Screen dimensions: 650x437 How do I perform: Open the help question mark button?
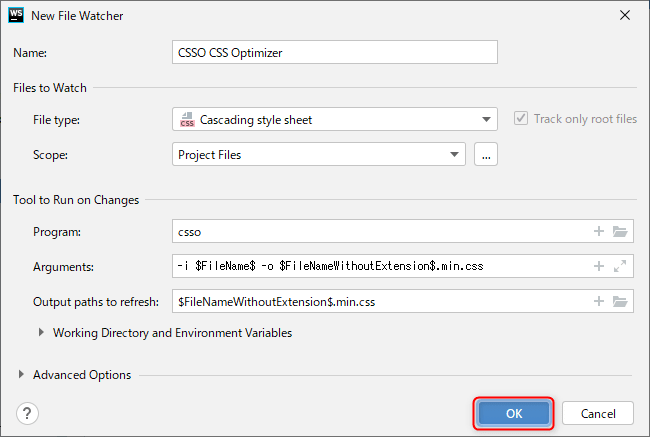tap(27, 413)
